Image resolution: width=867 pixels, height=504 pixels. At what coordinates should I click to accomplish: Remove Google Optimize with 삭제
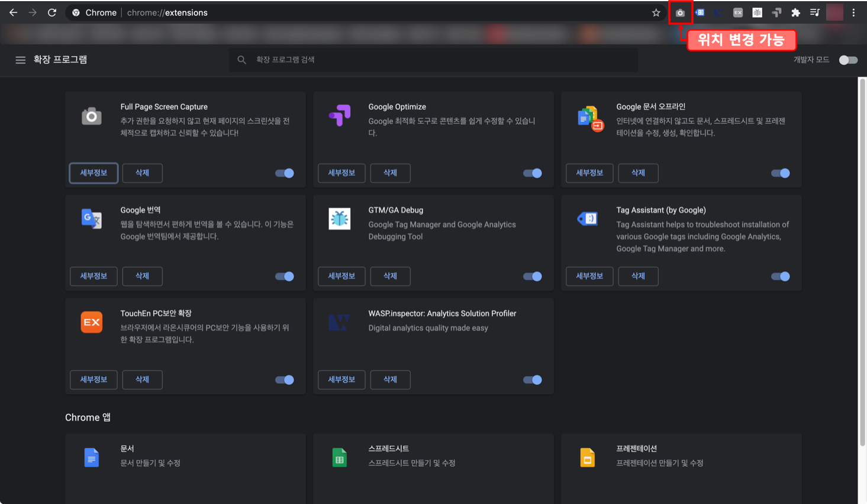(x=390, y=173)
